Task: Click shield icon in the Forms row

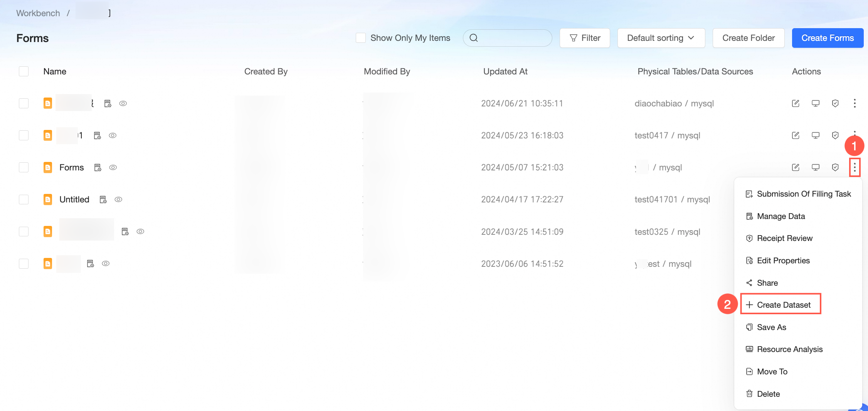Action: click(x=835, y=167)
